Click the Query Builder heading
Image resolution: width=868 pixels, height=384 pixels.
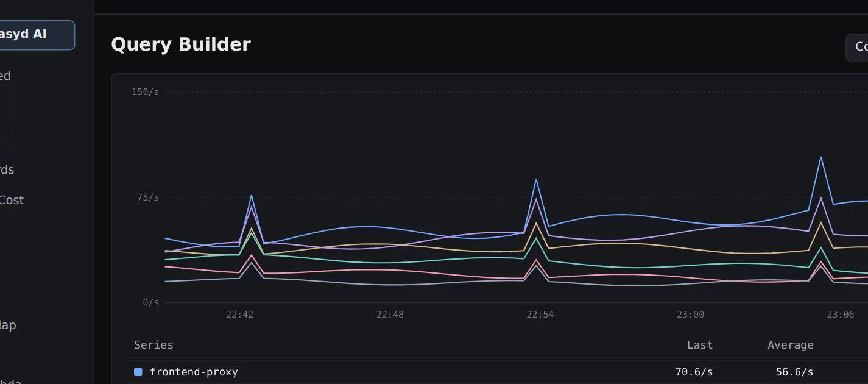click(181, 44)
